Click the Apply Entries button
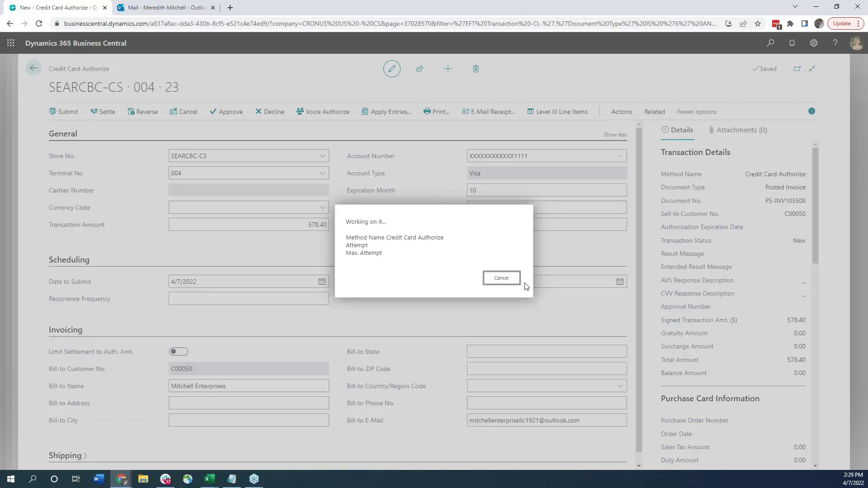The image size is (868, 488). coord(386,112)
